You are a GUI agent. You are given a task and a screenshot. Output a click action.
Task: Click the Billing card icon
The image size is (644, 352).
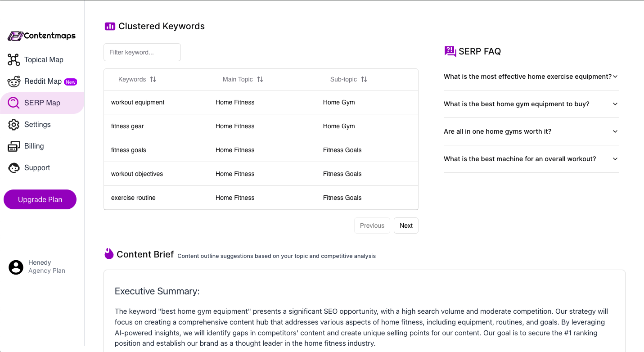coord(14,146)
